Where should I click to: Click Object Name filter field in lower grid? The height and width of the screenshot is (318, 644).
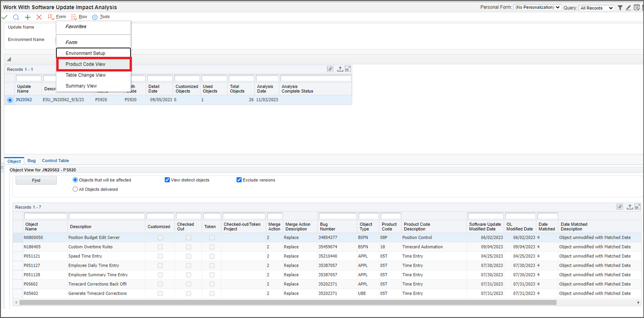point(45,216)
